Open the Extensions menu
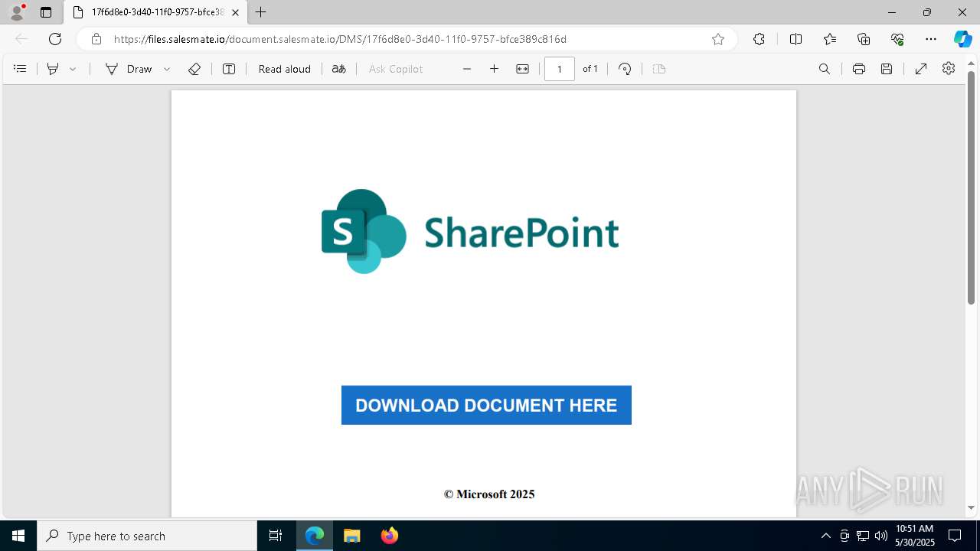The height and width of the screenshot is (551, 980). (x=759, y=39)
